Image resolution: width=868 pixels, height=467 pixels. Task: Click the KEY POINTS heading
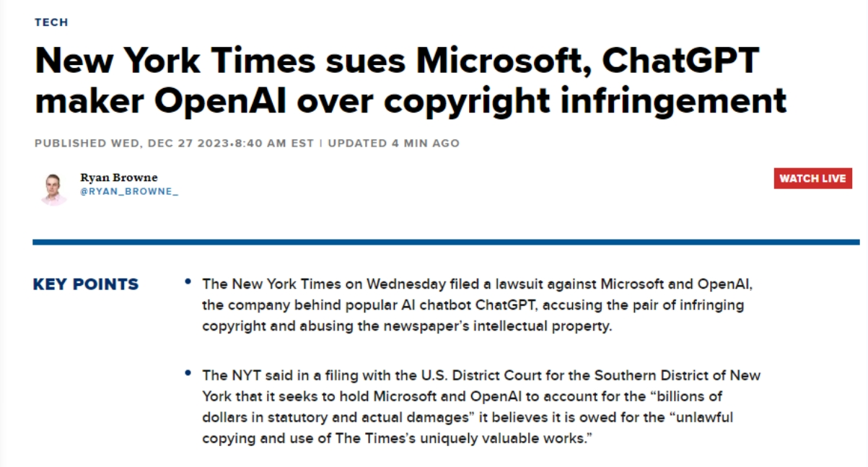click(86, 284)
